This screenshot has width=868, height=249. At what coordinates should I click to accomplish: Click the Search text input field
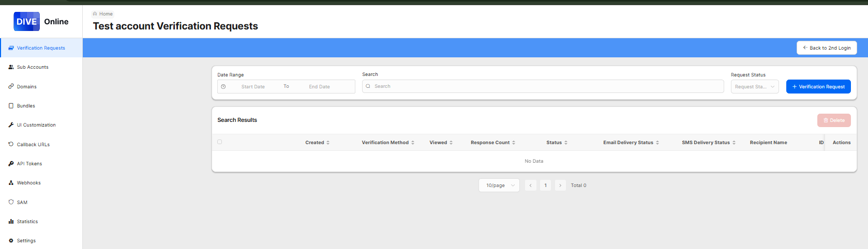pos(543,86)
